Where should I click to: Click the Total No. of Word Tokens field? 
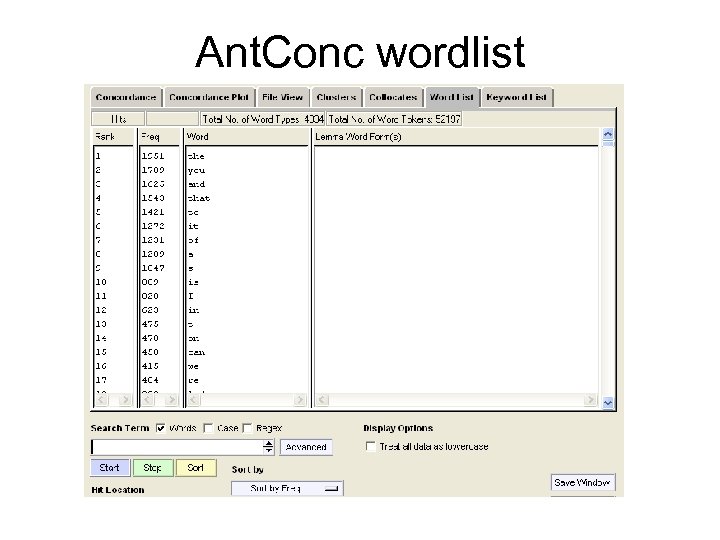pyautogui.click(x=394, y=119)
